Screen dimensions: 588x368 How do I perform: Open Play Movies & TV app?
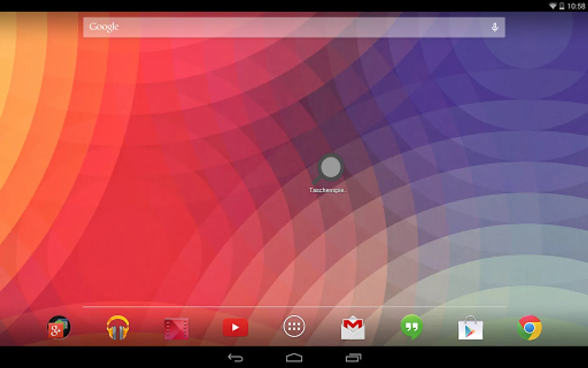coord(176,328)
